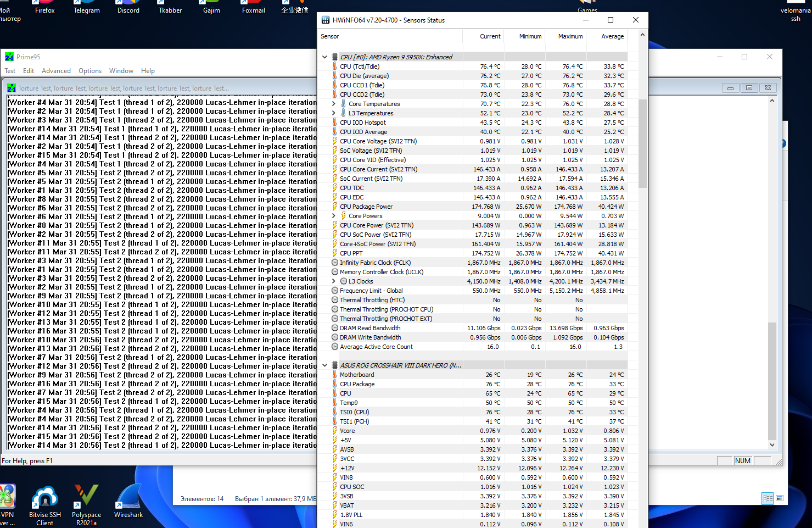Open the Polyspace R2021a desktop shortcut
The image size is (812, 528).
86,505
